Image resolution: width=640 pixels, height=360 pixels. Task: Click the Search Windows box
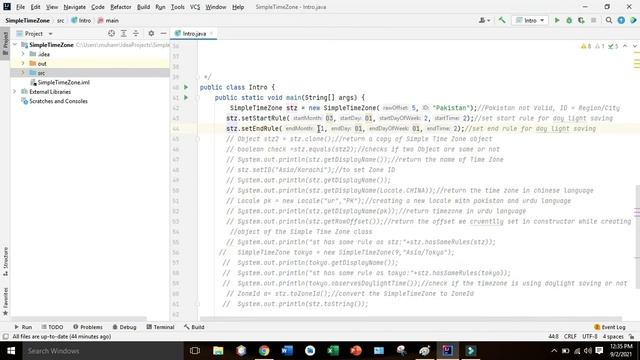(x=102, y=351)
